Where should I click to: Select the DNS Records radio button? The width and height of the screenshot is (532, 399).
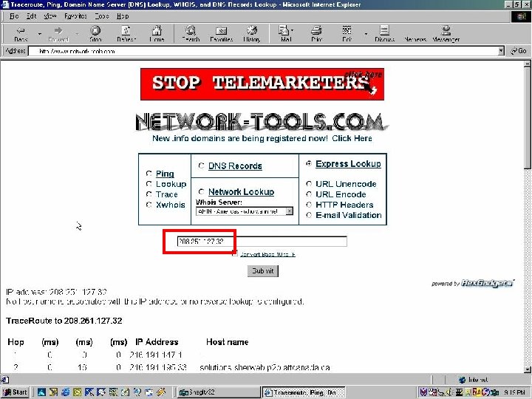tap(201, 166)
